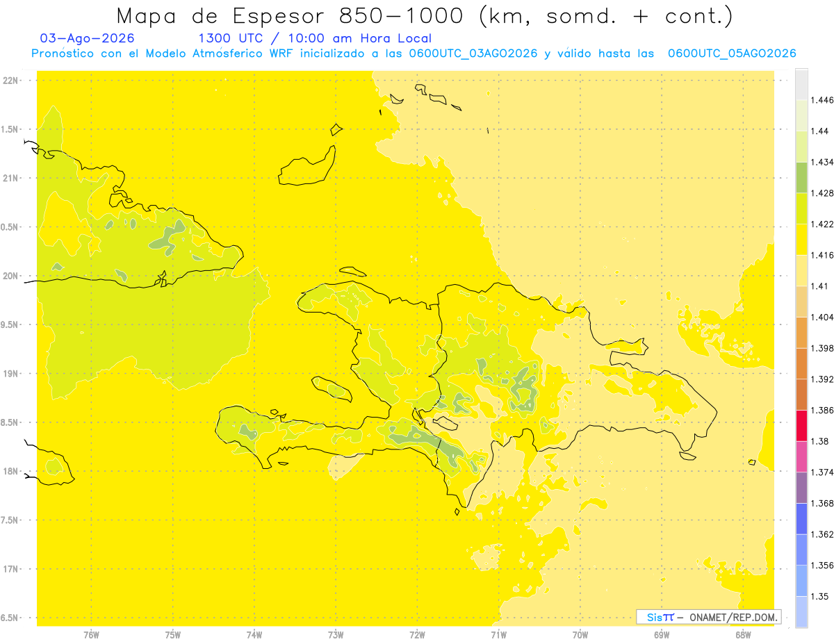Click the longitude label 73W
The height and width of the screenshot is (644, 834).
coord(336,635)
